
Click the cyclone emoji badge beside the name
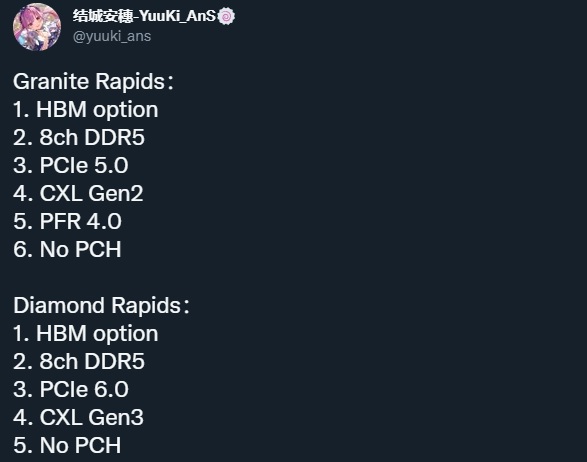(226, 16)
